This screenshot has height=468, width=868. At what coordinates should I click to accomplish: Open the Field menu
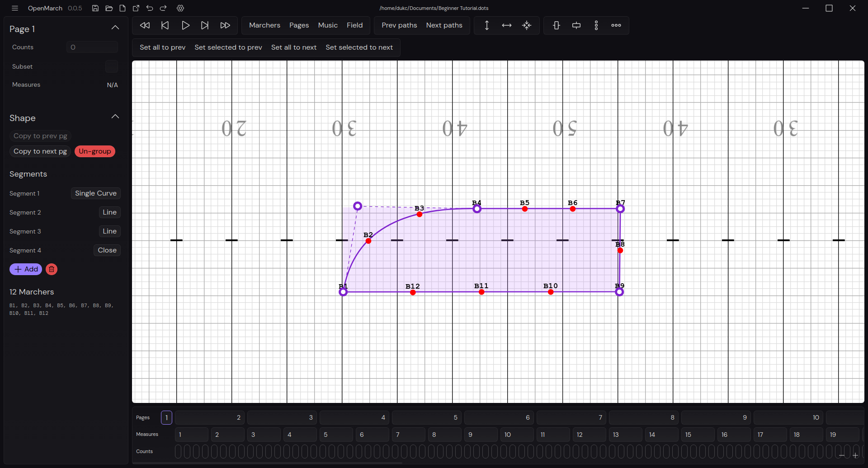tap(354, 25)
